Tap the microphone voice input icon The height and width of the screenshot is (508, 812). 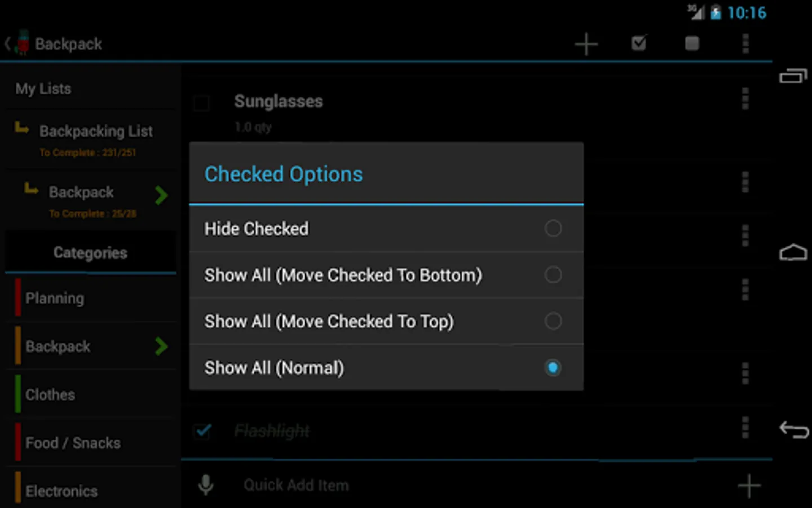point(206,485)
